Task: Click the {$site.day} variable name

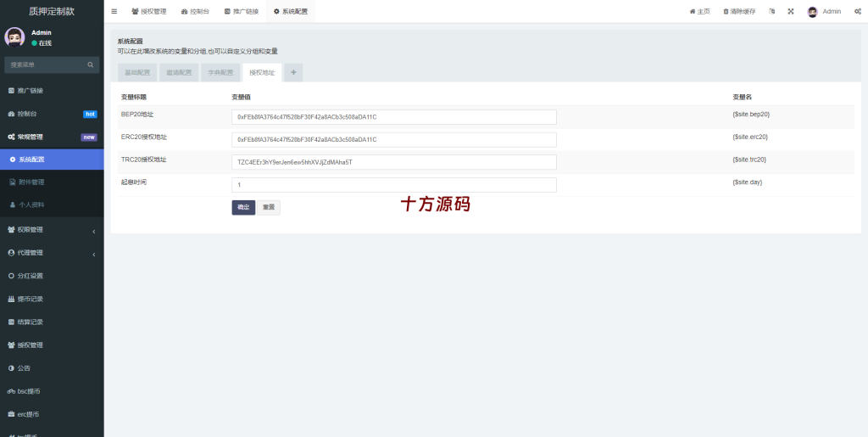Action: tap(748, 182)
